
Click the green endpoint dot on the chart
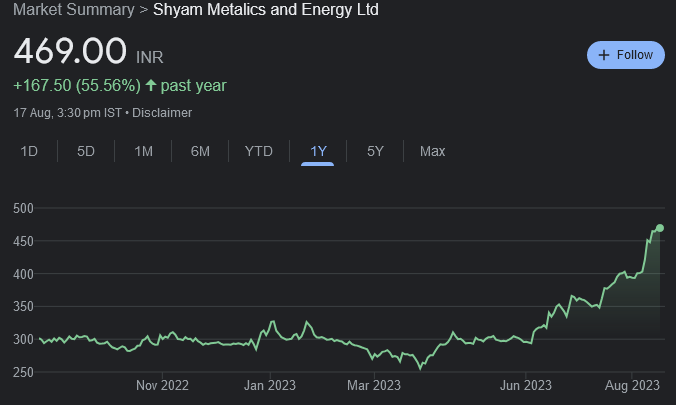click(660, 228)
